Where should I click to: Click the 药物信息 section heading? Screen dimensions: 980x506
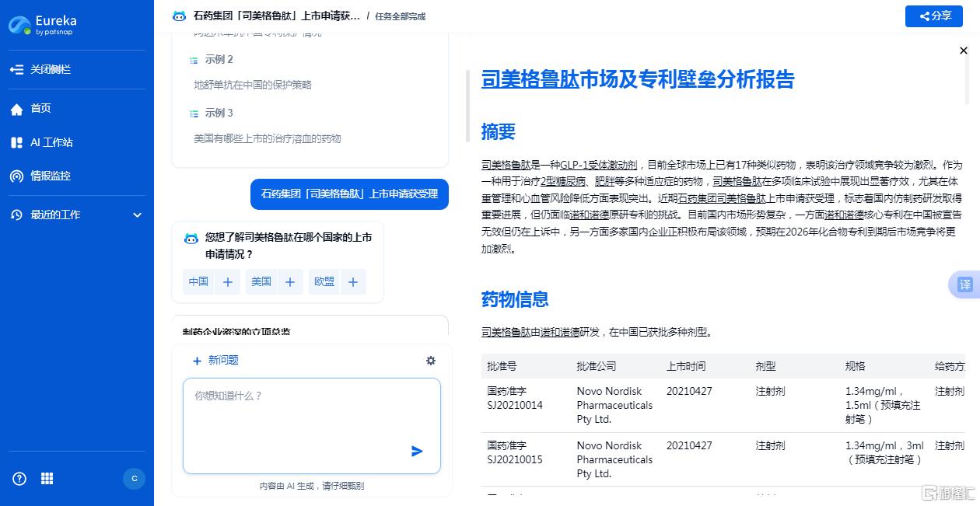point(515,299)
